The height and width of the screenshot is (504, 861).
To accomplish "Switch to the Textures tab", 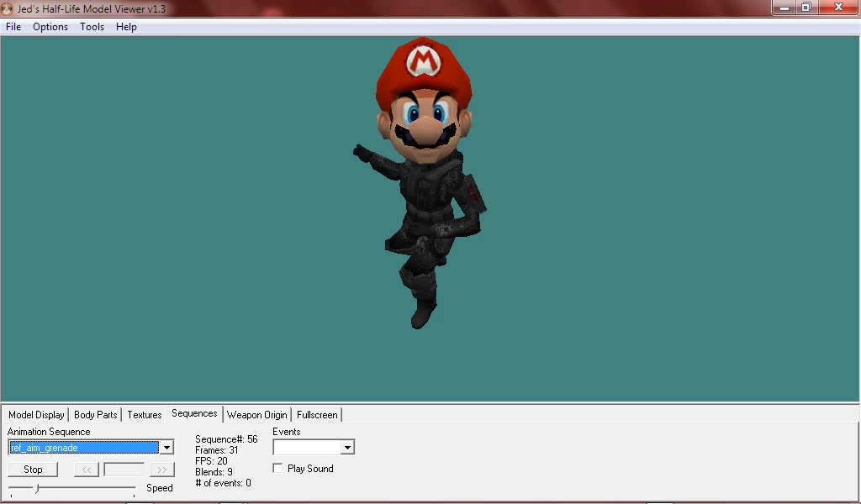I will click(x=145, y=415).
